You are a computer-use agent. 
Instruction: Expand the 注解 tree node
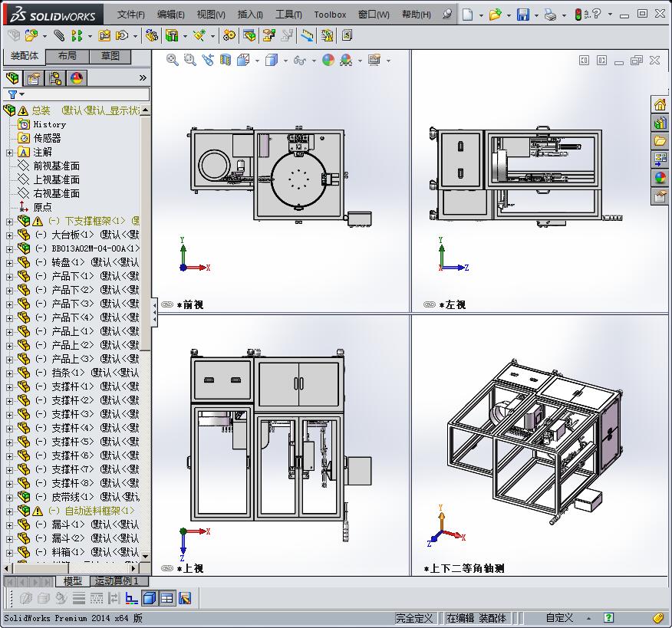point(9,153)
